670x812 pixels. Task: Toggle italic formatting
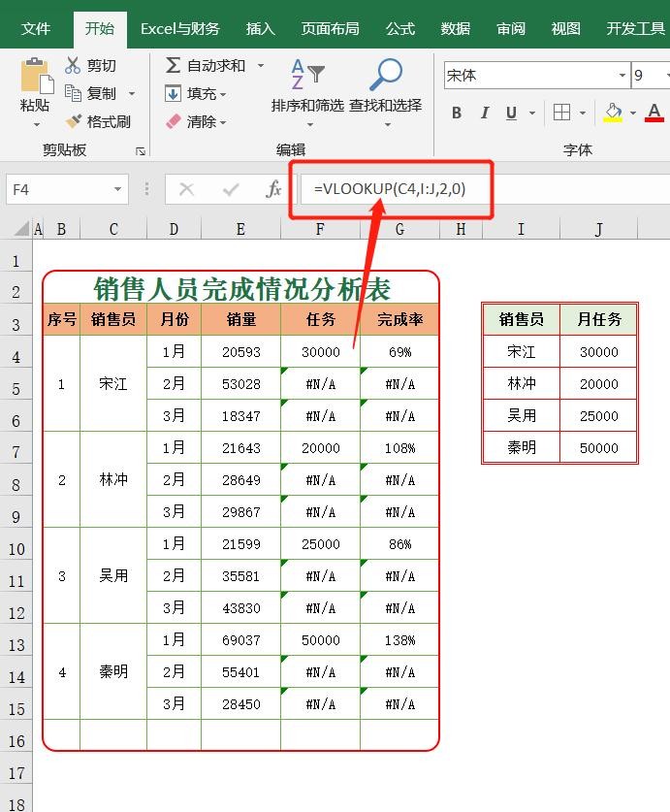[484, 113]
